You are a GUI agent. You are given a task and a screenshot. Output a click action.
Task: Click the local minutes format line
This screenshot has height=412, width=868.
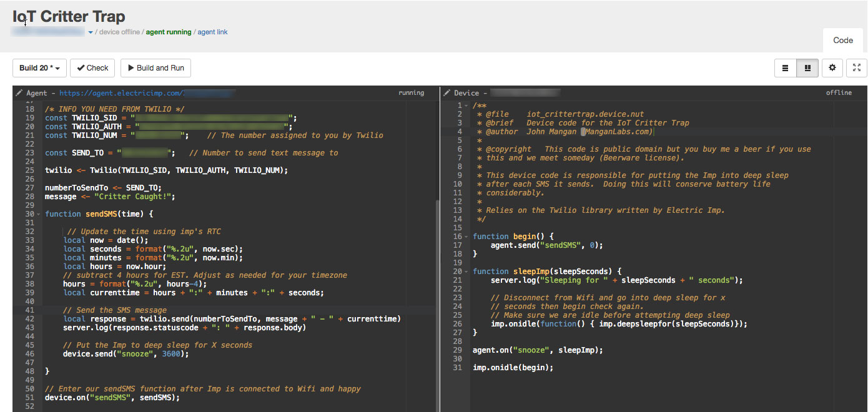[x=153, y=258]
